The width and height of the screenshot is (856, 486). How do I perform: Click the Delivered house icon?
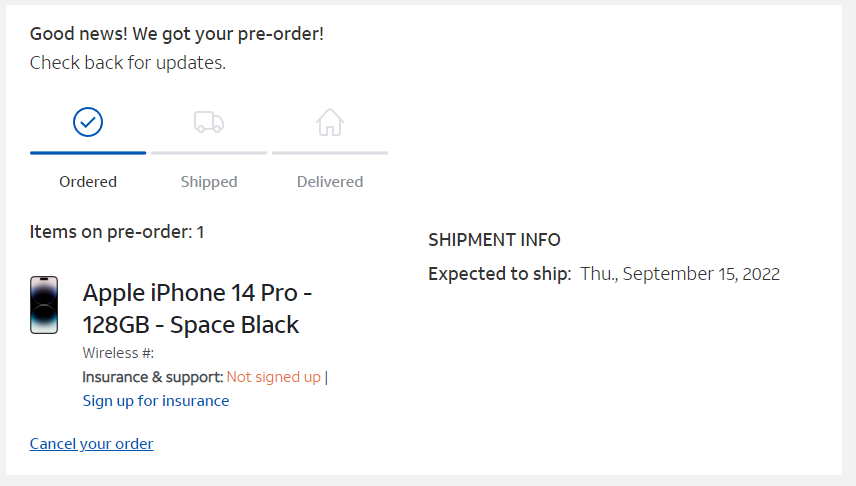click(330, 122)
